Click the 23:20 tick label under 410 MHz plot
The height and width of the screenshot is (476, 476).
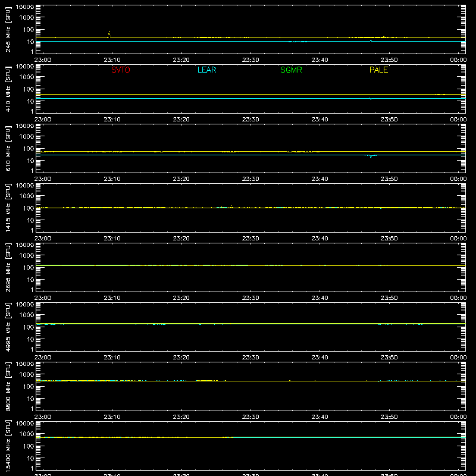[181, 120]
